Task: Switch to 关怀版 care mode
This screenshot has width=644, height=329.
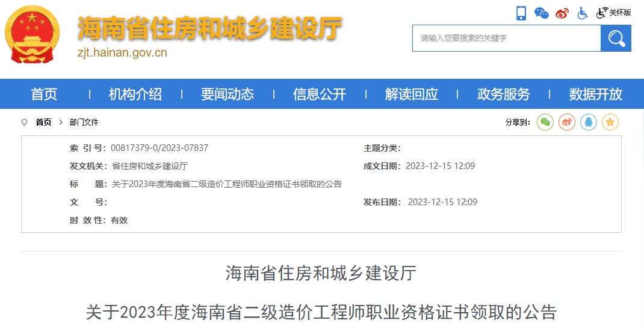Action: [614, 13]
